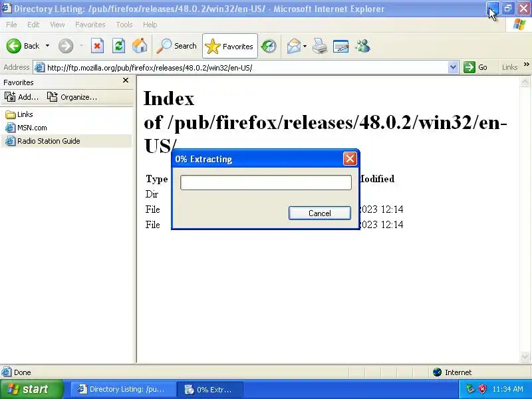The width and height of the screenshot is (532, 399).
Task: Click the IE title bar icon
Action: (x=7, y=8)
